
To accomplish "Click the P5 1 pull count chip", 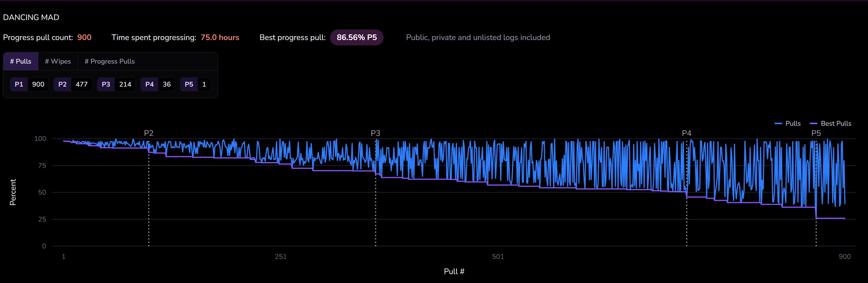I will coord(195,84).
